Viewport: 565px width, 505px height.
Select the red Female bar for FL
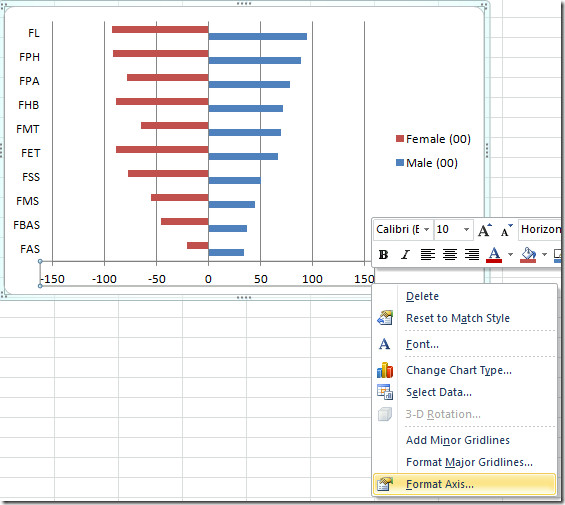click(160, 30)
